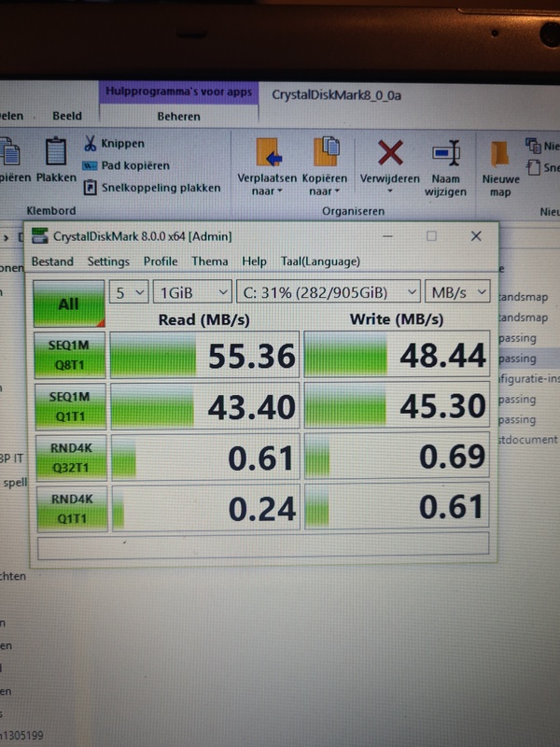560x747 pixels.
Task: Open the drive selector C: 31% dropdown
Action: tap(329, 292)
